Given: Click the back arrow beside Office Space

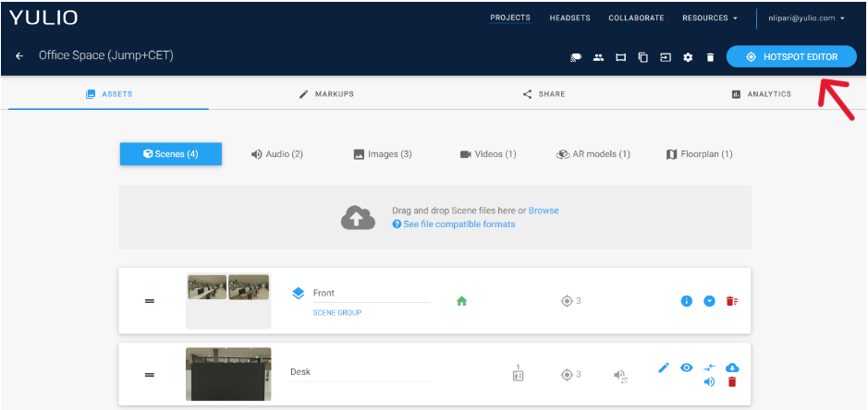Looking at the screenshot, I should 19,56.
